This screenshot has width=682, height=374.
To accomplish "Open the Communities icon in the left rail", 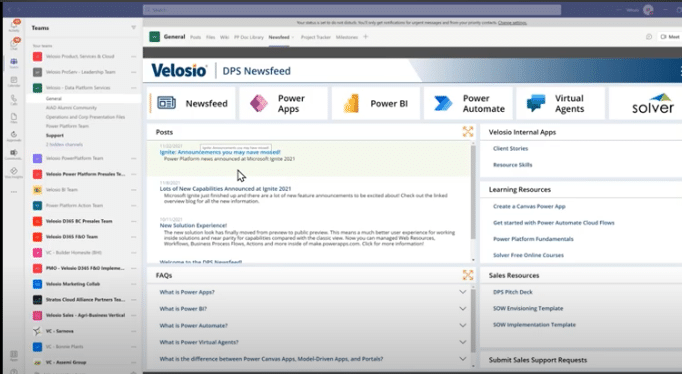I will click(x=14, y=154).
